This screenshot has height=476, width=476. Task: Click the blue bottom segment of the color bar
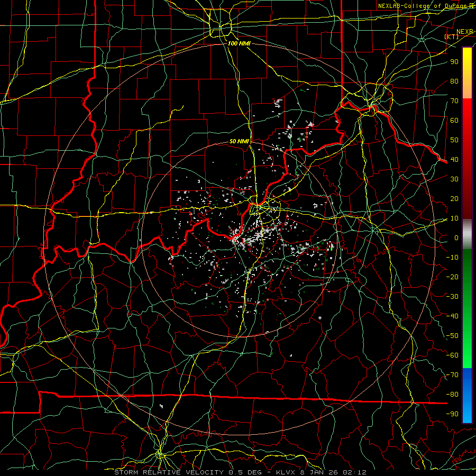tap(467, 396)
